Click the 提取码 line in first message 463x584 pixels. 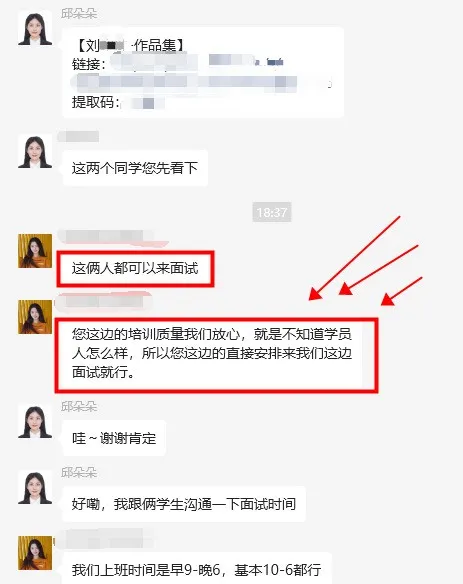pyautogui.click(x=118, y=102)
